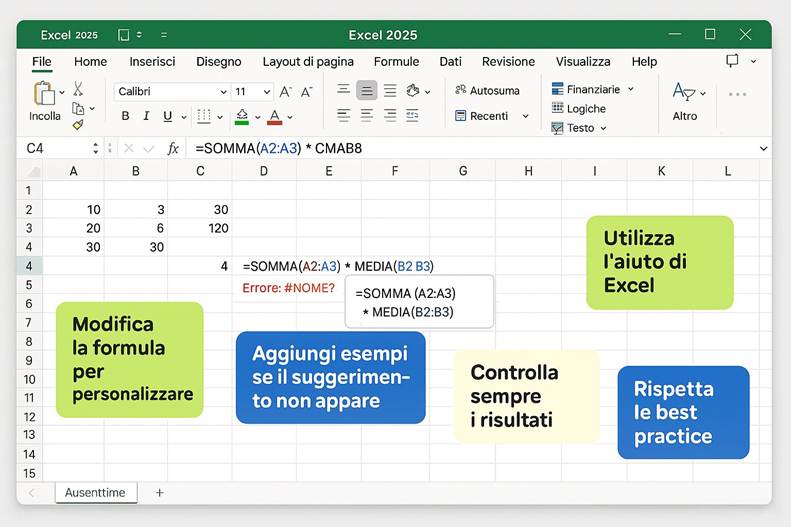The height and width of the screenshot is (527, 791).
Task: Open the fill color dropdown arrow
Action: point(257,117)
